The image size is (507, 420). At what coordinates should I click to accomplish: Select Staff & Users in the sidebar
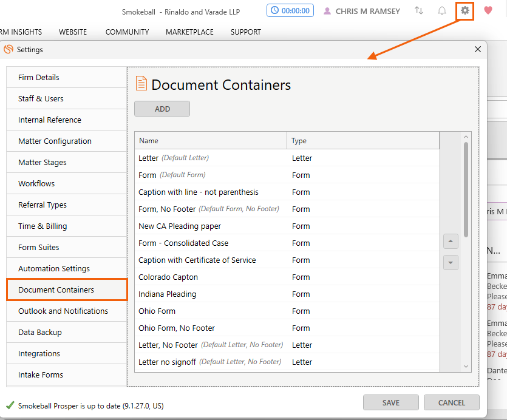tap(41, 98)
